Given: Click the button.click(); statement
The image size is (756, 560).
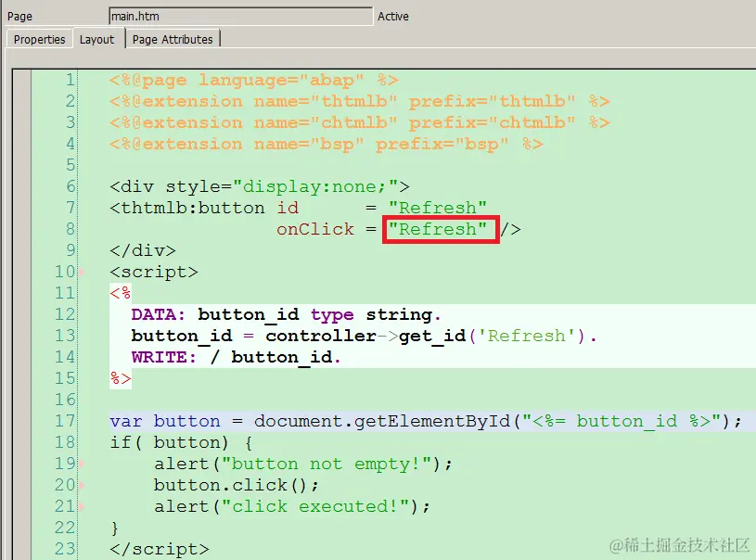Looking at the screenshot, I should point(237,485).
